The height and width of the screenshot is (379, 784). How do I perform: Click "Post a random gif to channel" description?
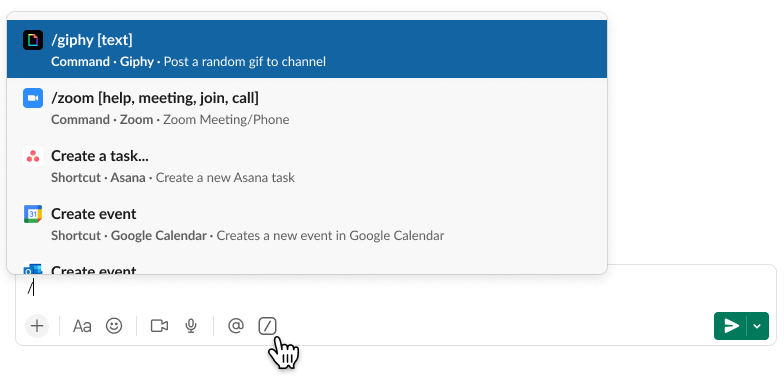tap(245, 62)
